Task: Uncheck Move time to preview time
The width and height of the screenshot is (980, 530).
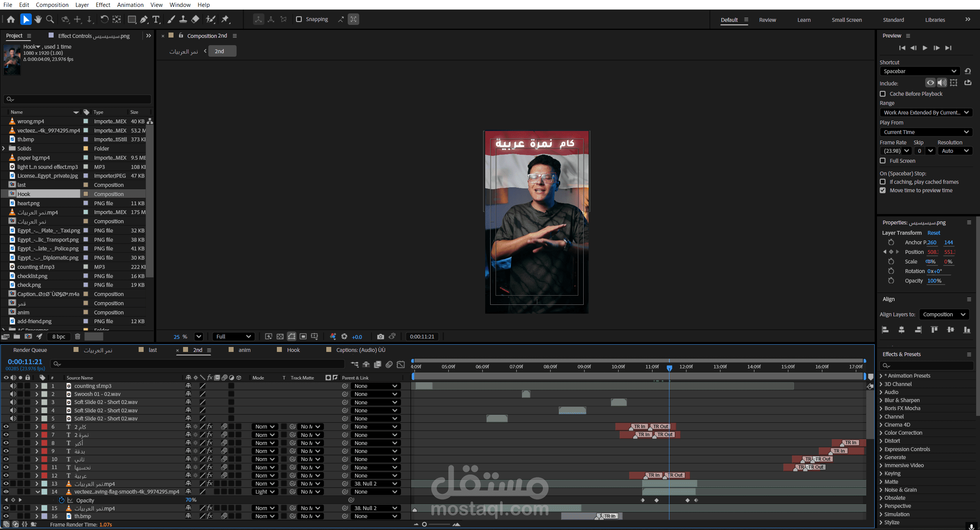Action: 883,190
